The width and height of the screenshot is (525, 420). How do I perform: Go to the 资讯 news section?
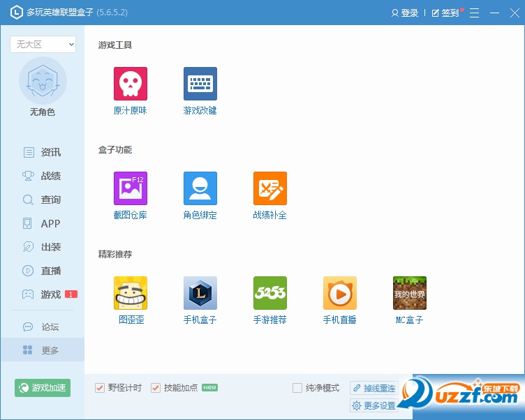pos(42,152)
